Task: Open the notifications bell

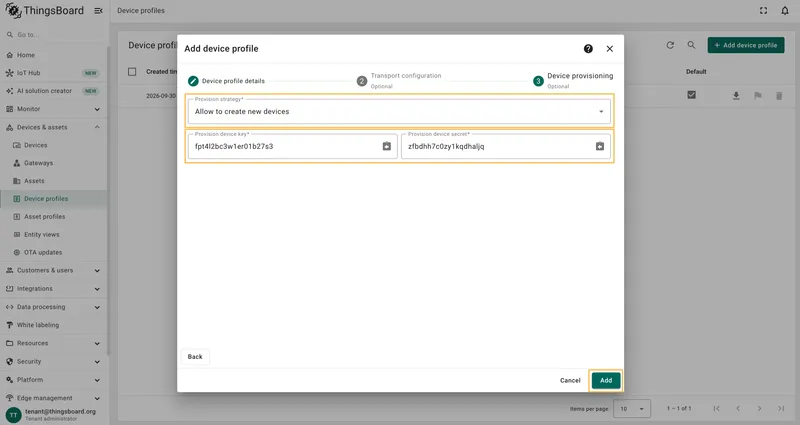Action: [x=785, y=11]
